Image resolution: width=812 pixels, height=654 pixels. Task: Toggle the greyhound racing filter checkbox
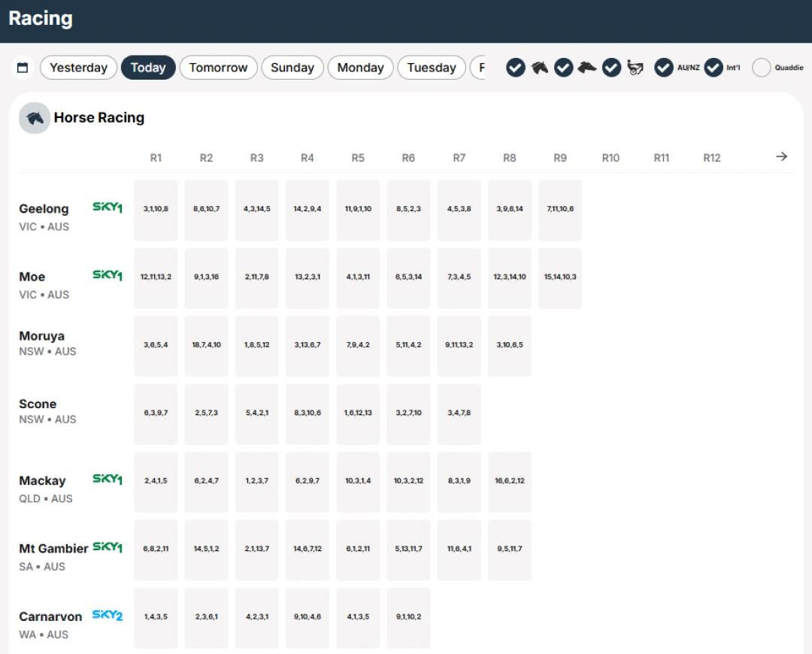point(563,68)
